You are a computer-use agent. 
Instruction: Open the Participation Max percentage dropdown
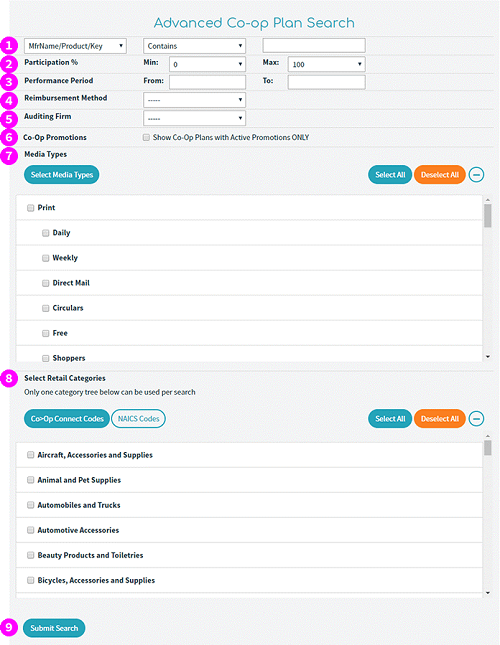326,64
